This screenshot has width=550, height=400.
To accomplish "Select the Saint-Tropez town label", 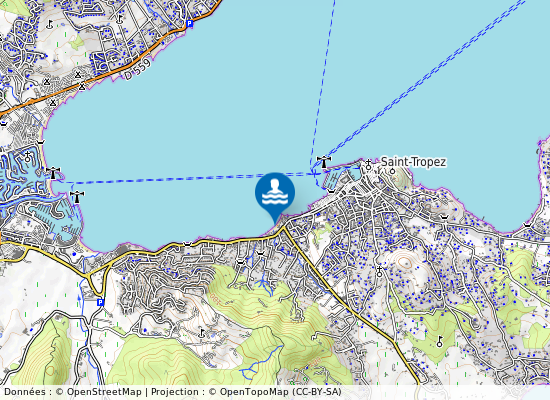I will [x=414, y=162].
